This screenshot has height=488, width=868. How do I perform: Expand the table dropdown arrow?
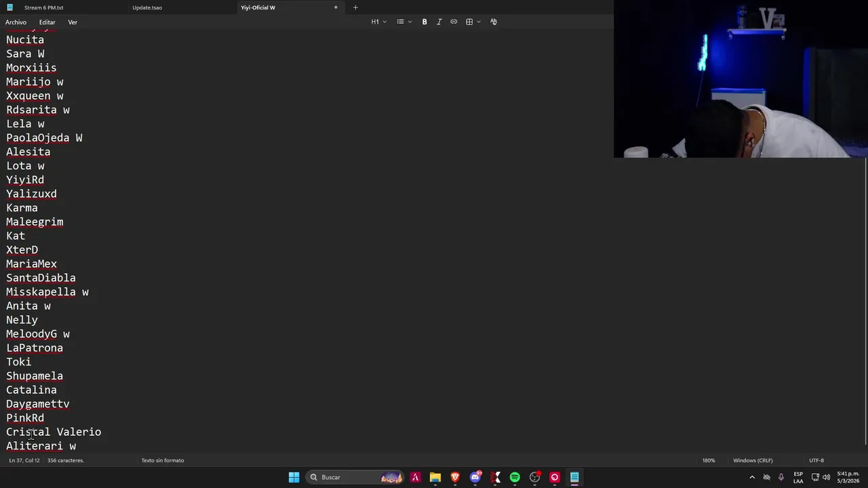tap(479, 22)
